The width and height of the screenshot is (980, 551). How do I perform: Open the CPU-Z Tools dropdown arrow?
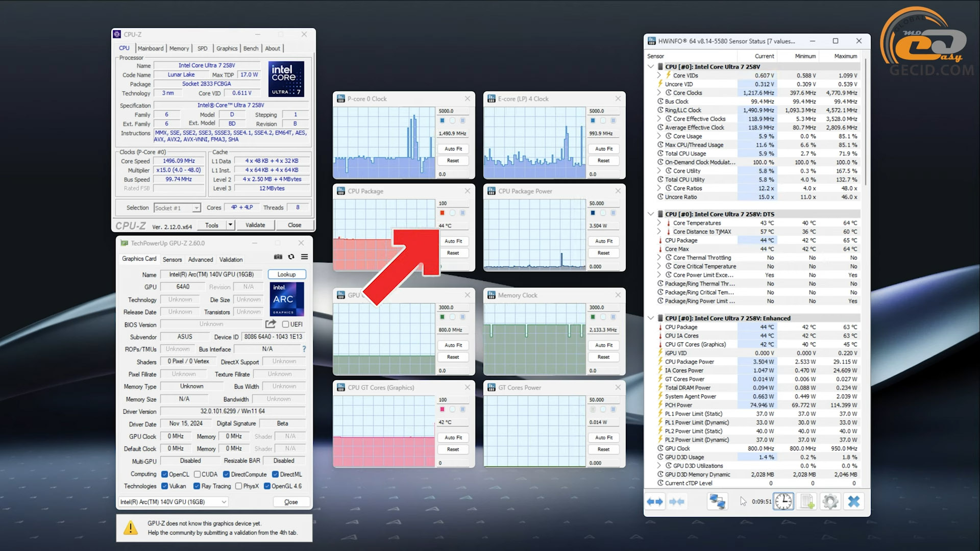point(230,225)
